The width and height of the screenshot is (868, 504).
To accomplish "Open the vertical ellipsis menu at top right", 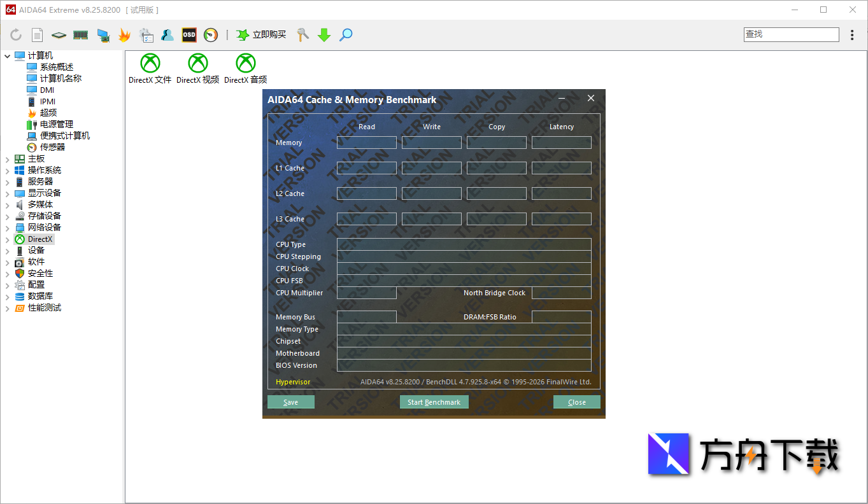I will [852, 35].
